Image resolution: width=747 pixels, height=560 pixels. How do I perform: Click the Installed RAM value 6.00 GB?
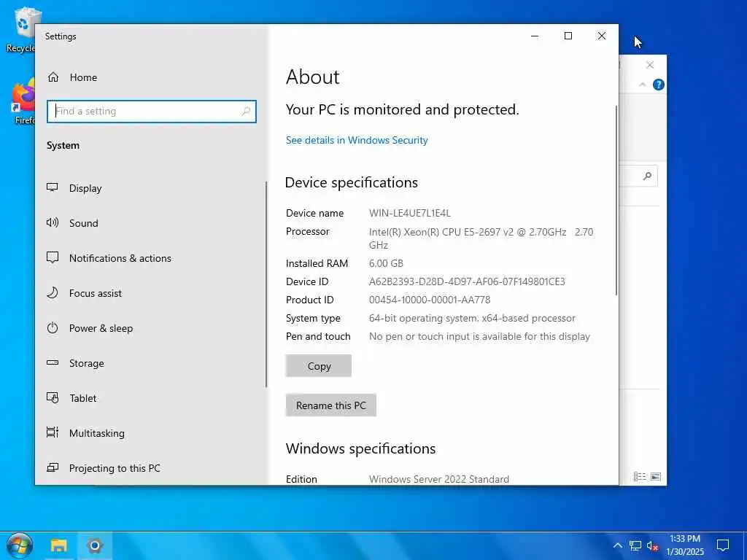[x=386, y=263]
